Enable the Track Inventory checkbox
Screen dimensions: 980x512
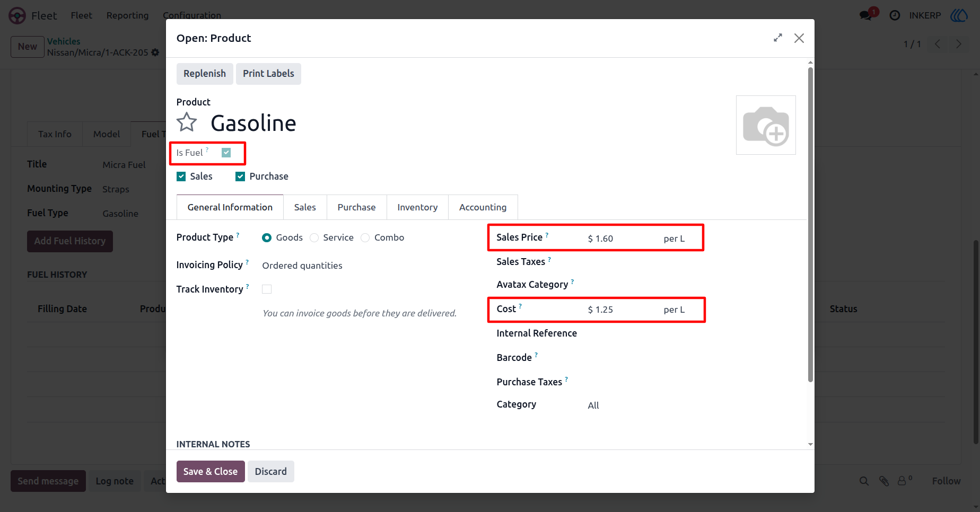(x=267, y=289)
